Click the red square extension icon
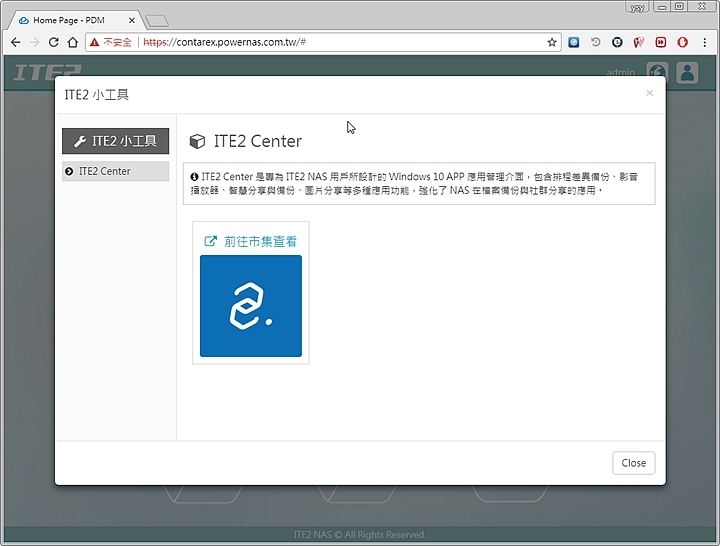The width and height of the screenshot is (720, 546). pyautogui.click(x=661, y=42)
